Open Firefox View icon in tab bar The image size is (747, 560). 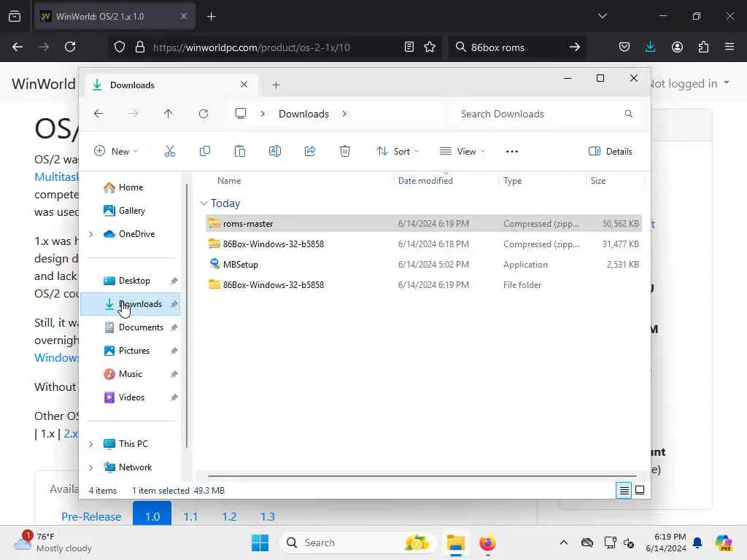[15, 16]
